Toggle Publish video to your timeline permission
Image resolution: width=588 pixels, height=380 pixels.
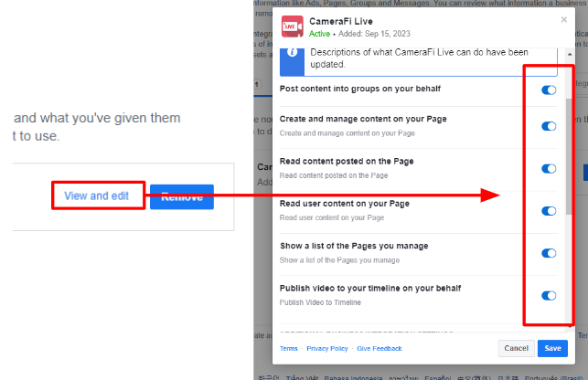pos(549,296)
